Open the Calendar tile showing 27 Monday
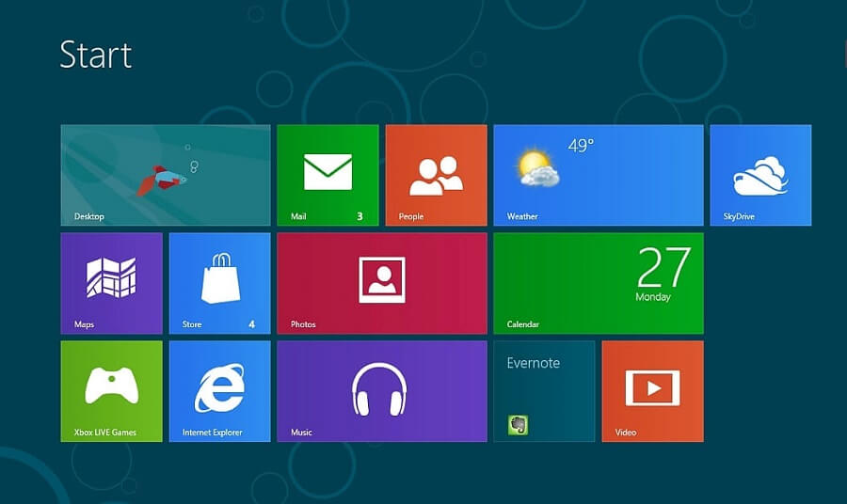Image resolution: width=847 pixels, height=504 pixels. (599, 283)
